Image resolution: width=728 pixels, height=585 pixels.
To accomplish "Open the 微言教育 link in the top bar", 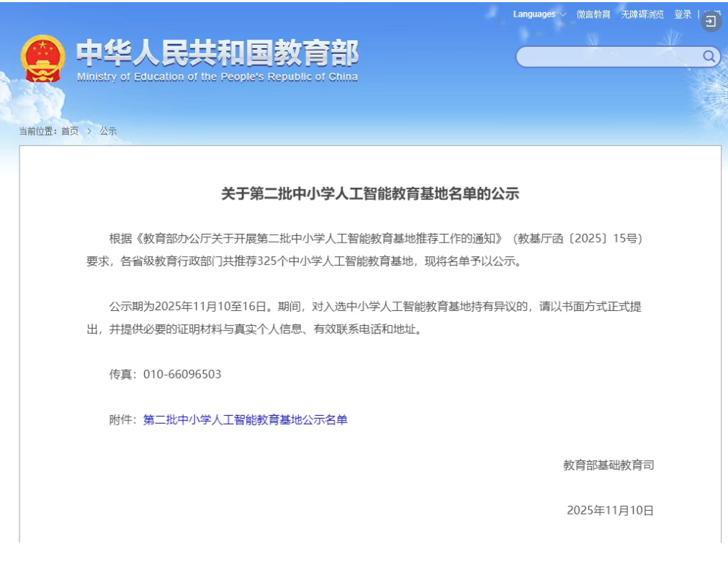I will [593, 14].
